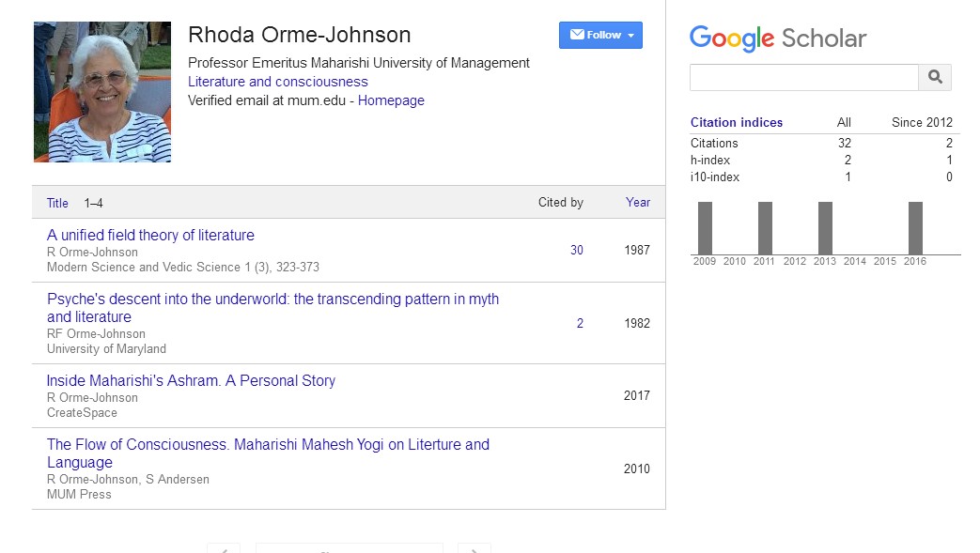The width and height of the screenshot is (980, 553).
Task: Click 'CreateSpace' publisher text
Action: click(x=82, y=412)
